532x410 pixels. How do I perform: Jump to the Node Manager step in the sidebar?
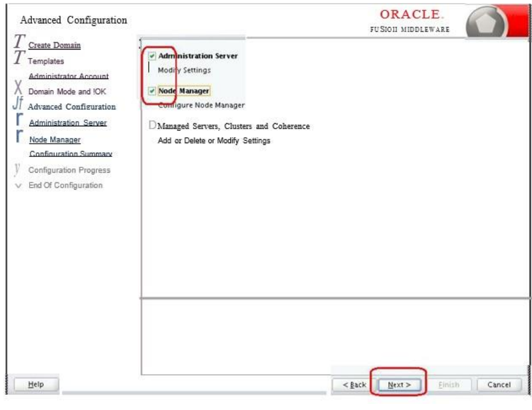[55, 139]
